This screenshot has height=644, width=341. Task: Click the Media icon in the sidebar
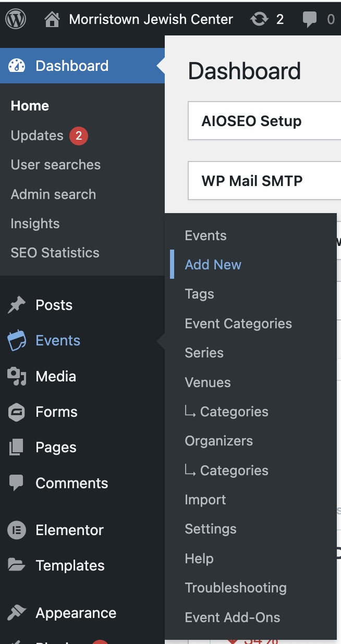tap(17, 376)
